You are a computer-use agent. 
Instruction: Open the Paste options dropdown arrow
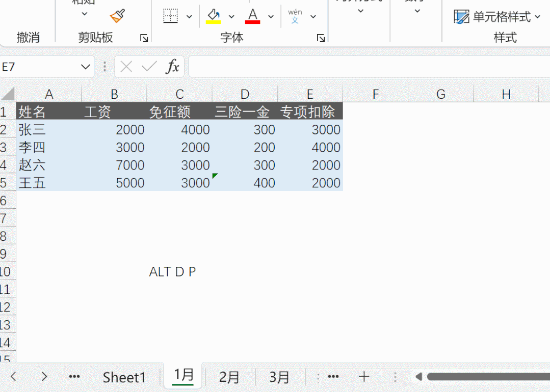coord(84,14)
